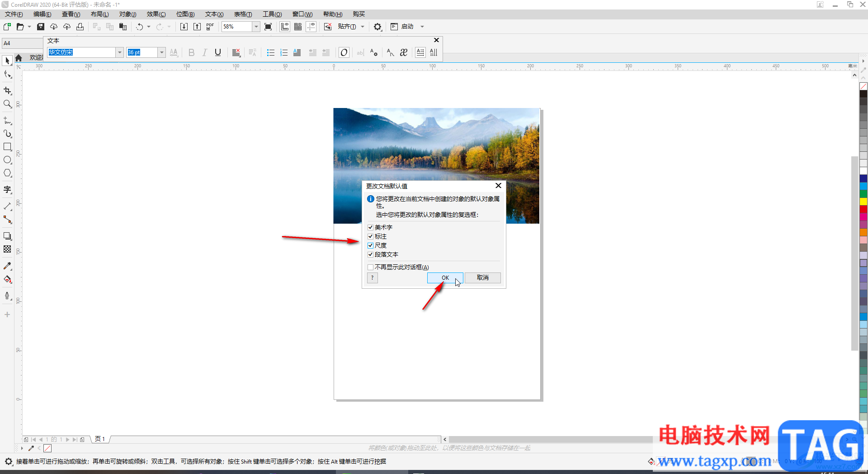The image size is (868, 474).
Task: Open the 文件 menu
Action: pos(14,14)
